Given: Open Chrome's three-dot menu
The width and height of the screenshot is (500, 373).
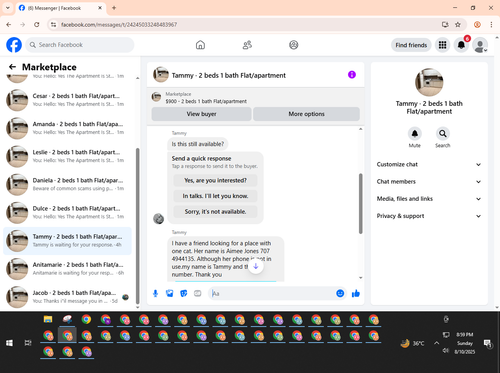Looking at the screenshot, I should 491,24.
